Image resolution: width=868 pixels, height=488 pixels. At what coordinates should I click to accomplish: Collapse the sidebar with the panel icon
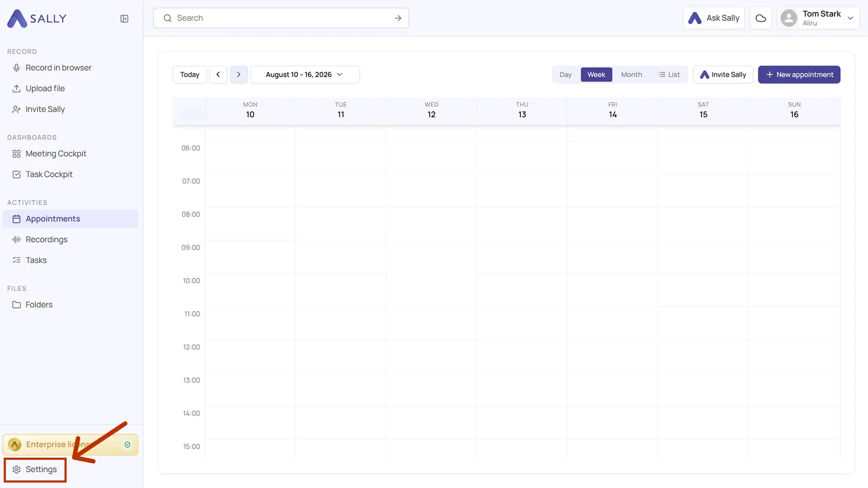124,18
